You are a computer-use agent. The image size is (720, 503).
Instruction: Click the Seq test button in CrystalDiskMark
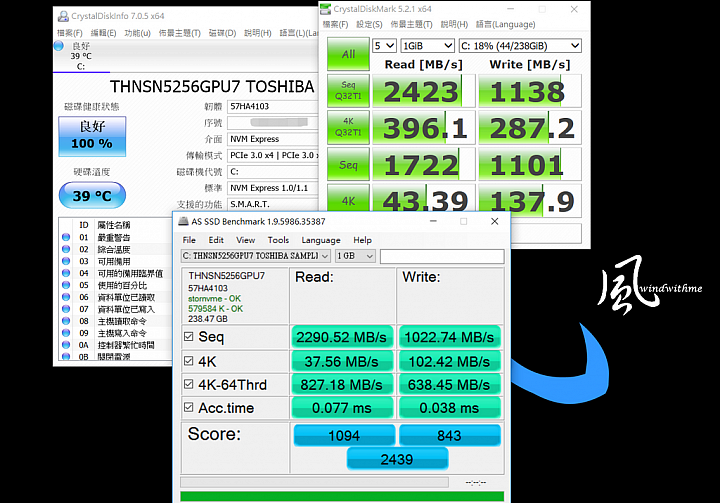coord(348,164)
